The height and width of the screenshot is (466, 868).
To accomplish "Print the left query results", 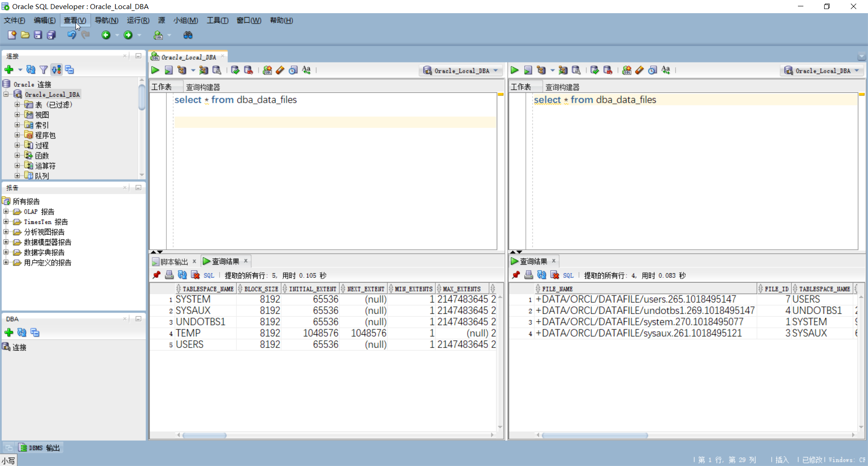I will coord(169,275).
